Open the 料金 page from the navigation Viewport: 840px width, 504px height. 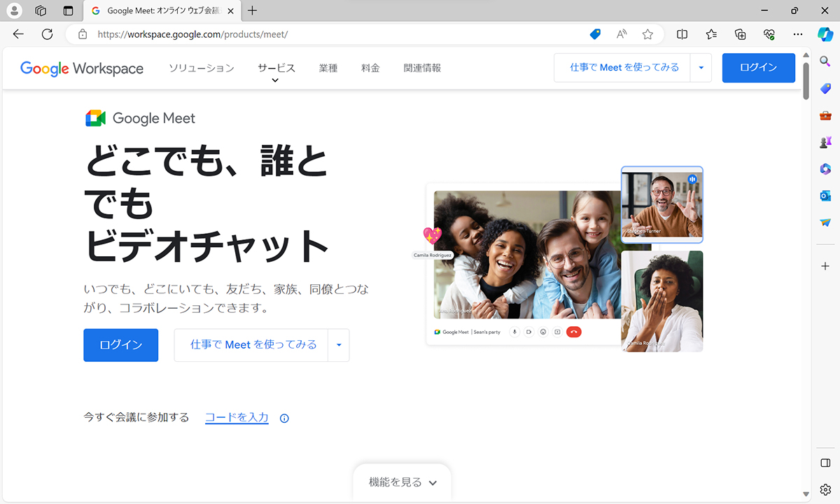370,67
